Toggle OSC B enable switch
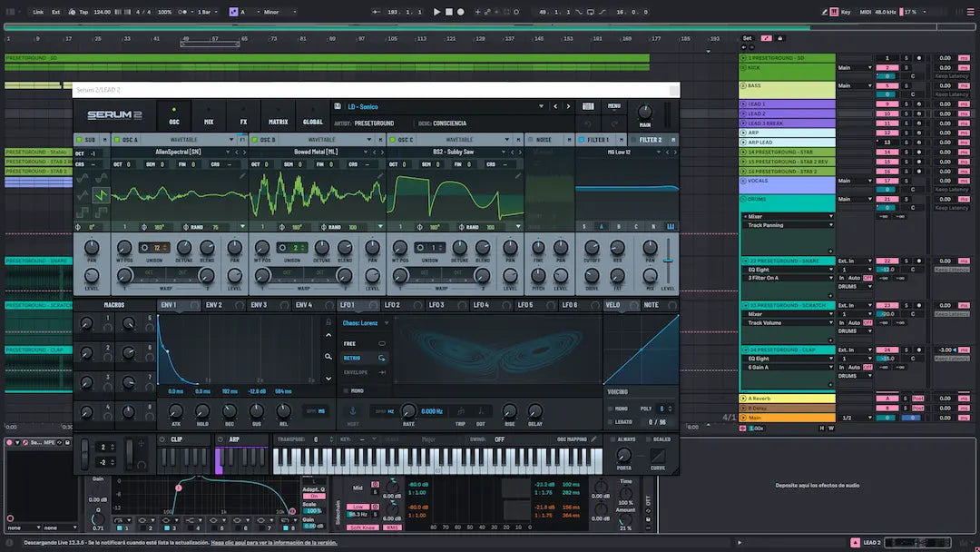 (254, 140)
